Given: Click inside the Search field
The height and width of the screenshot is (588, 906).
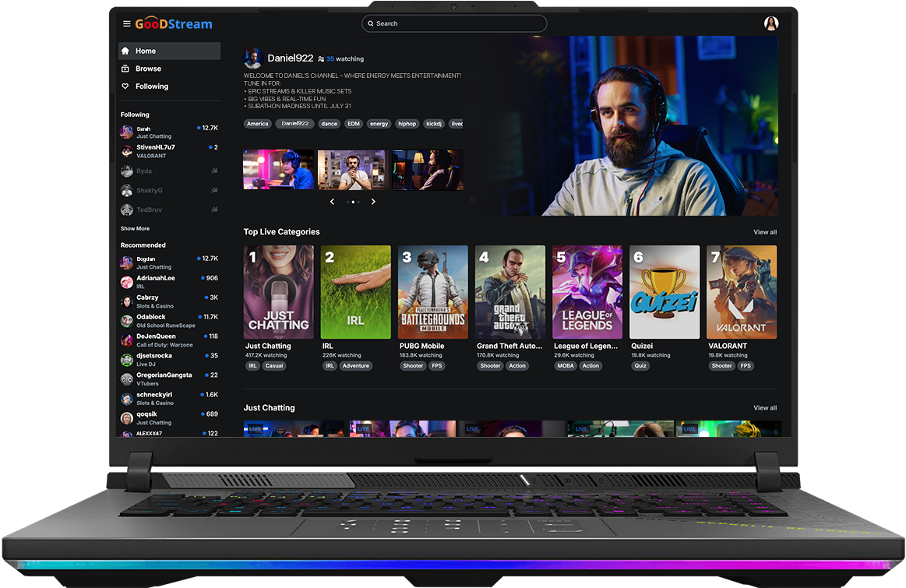Looking at the screenshot, I should (x=454, y=23).
